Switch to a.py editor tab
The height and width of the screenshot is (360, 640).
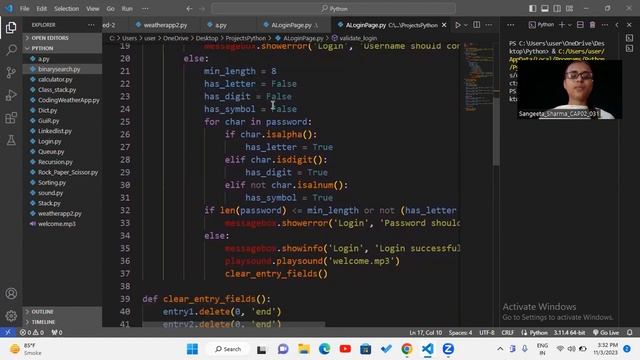pyautogui.click(x=221, y=25)
